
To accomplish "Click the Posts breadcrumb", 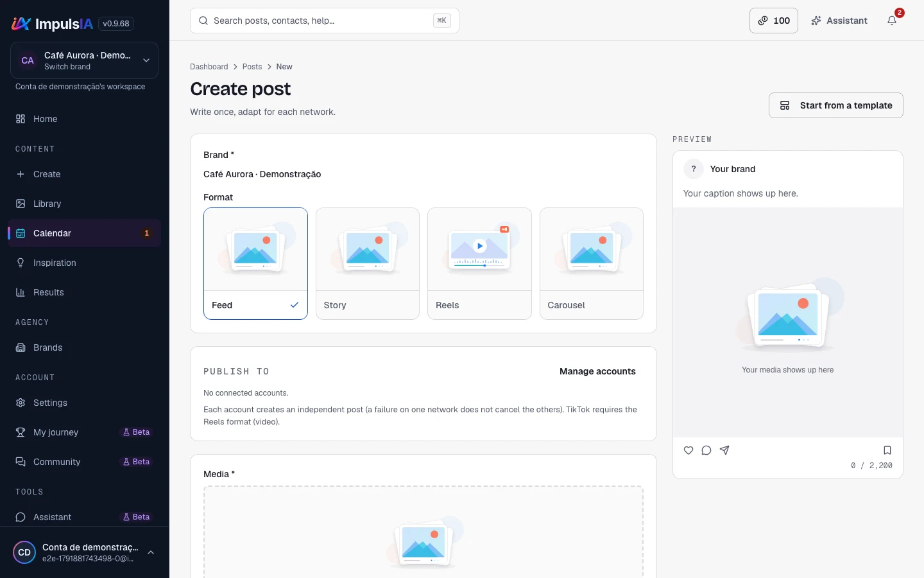I will click(252, 67).
